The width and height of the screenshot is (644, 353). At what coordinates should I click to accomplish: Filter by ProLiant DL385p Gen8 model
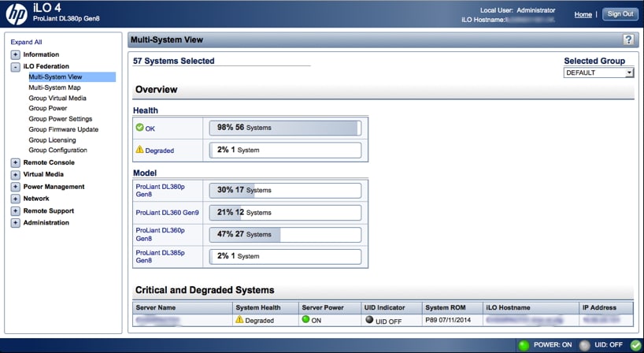coord(160,256)
